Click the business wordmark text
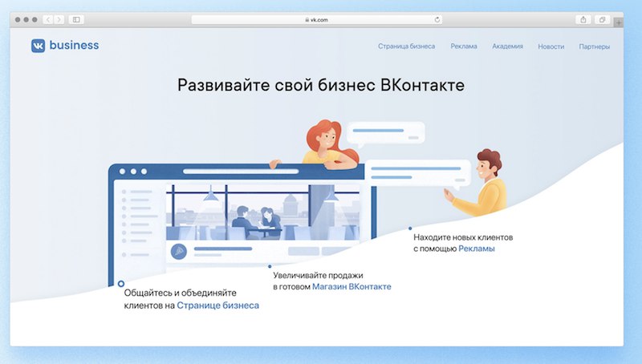Screen dimensions: 642x364 point(74,45)
